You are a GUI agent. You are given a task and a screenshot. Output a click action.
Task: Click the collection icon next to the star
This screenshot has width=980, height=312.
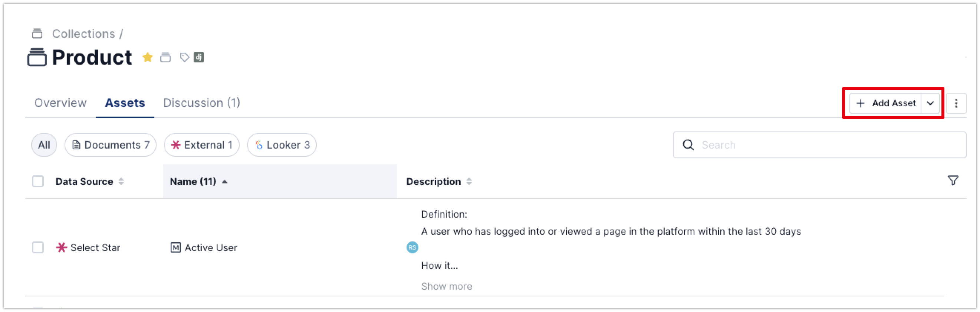(x=165, y=58)
